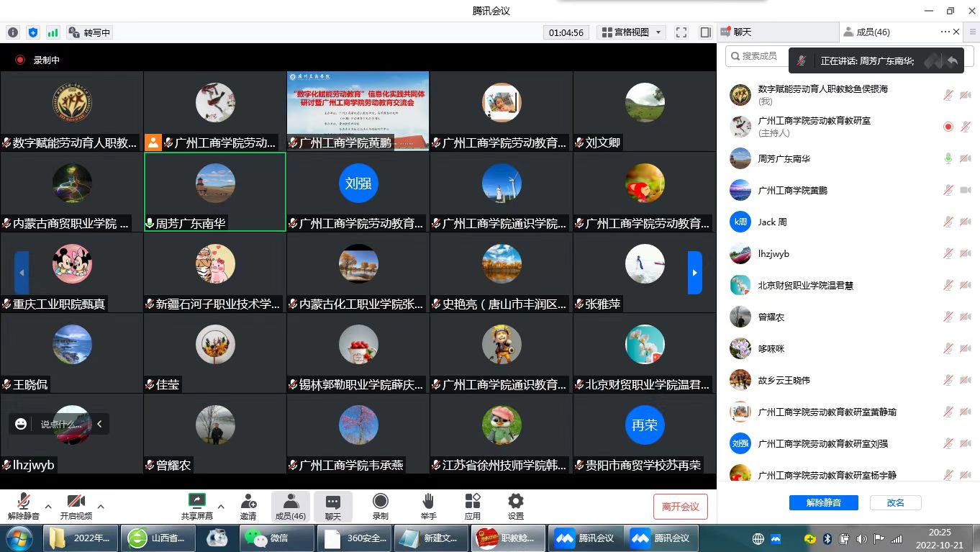
Task: Click the raise hand icon
Action: pyautogui.click(x=428, y=501)
